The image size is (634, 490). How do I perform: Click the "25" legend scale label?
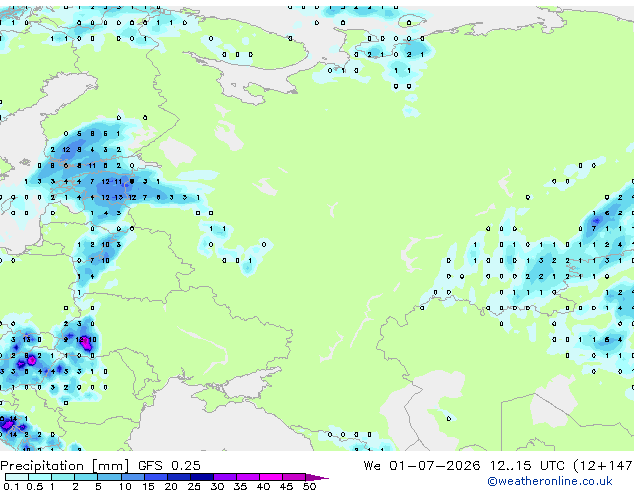click(194, 486)
